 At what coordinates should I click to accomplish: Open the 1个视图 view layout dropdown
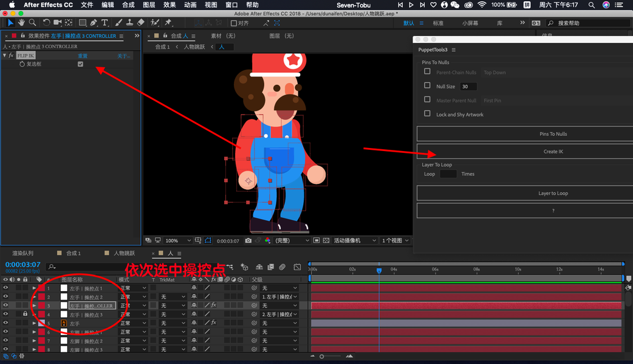(x=395, y=241)
